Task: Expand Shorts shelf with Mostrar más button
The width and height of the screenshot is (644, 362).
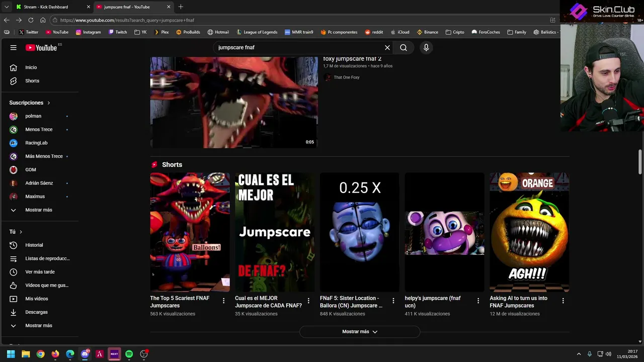Action: tap(359, 332)
